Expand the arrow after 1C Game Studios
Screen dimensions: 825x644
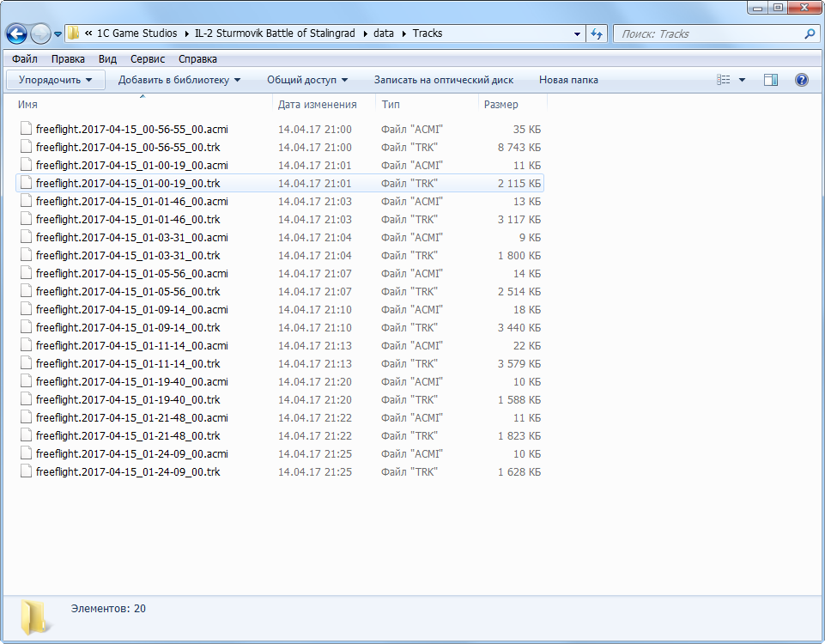click(x=186, y=33)
